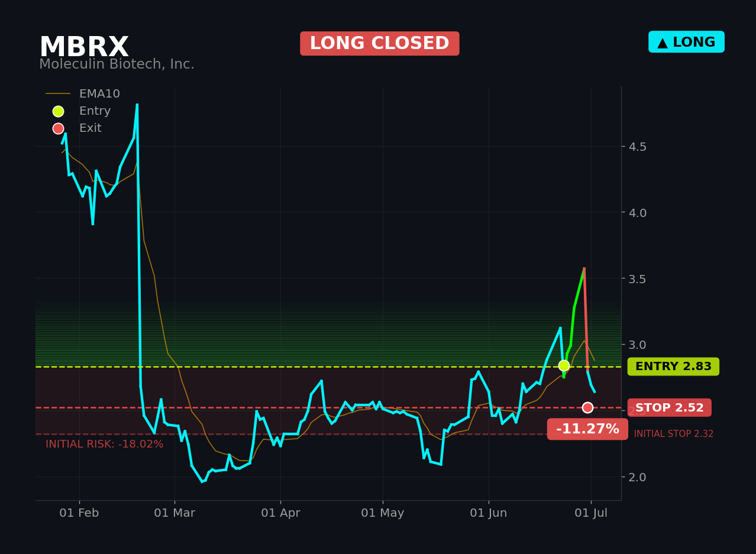
Task: Click the INITIAL STOP 2.32 label
Action: tap(674, 434)
